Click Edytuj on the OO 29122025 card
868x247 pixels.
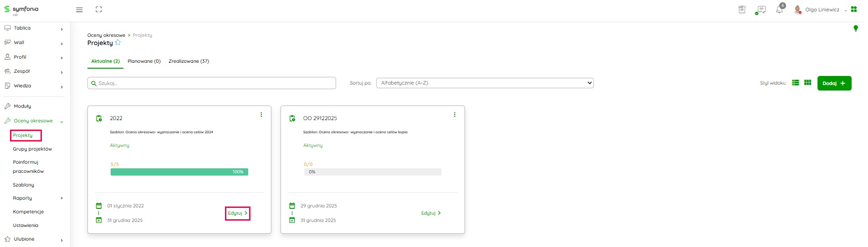tap(430, 213)
